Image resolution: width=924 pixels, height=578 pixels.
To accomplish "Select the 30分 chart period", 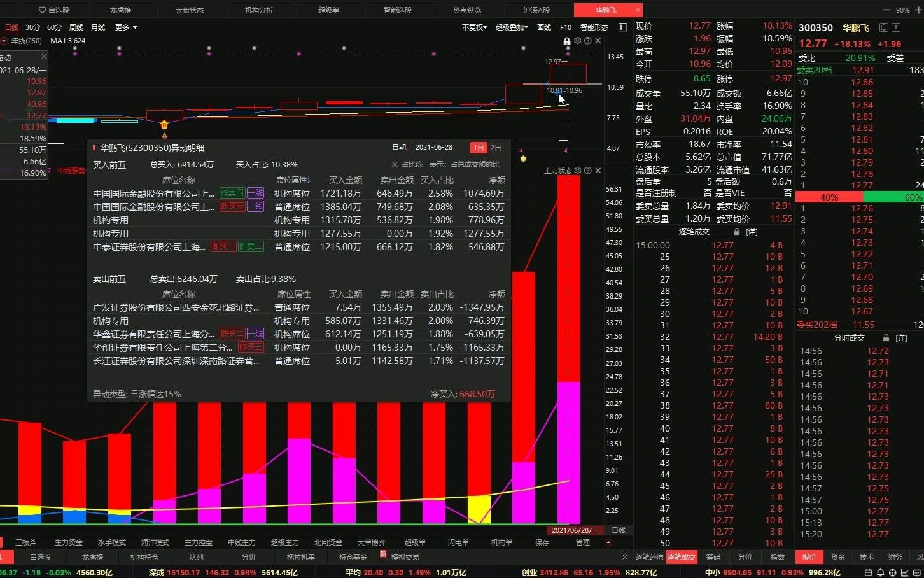I will pyautogui.click(x=32, y=27).
